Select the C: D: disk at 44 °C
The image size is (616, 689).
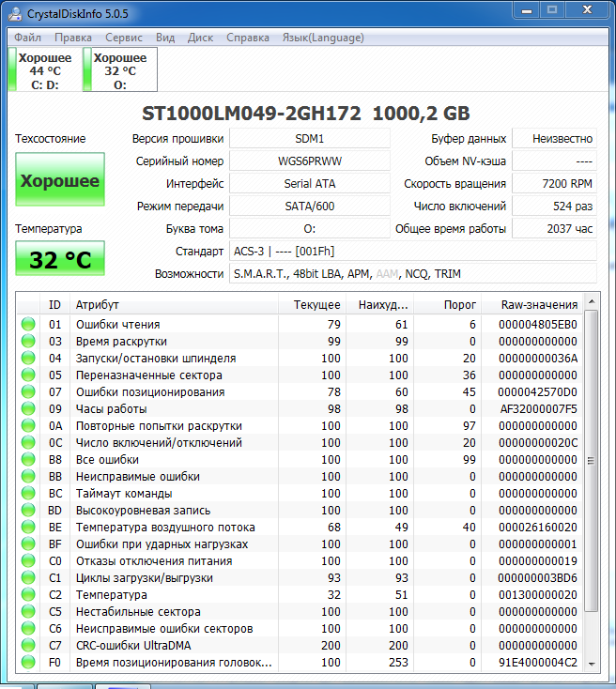click(x=45, y=70)
